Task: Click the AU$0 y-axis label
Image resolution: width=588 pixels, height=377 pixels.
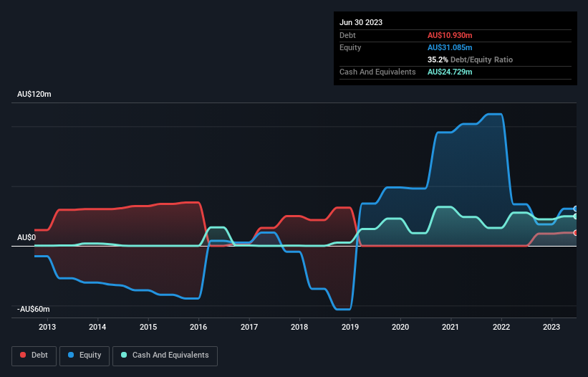Action: [26, 238]
